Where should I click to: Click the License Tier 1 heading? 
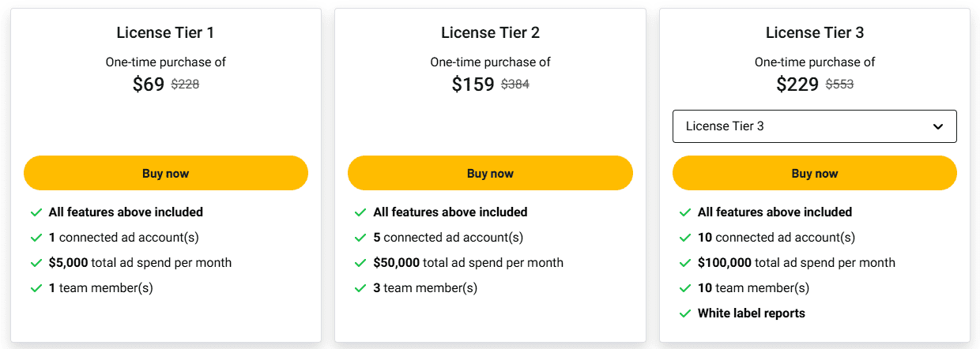[165, 32]
